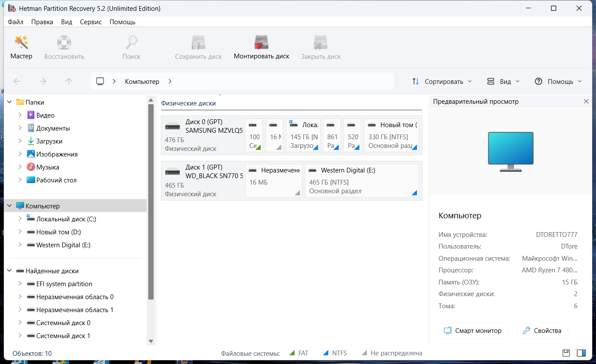Expand the Неразмеченная область 1 node
Screen dimensions: 596x364
point(20,310)
